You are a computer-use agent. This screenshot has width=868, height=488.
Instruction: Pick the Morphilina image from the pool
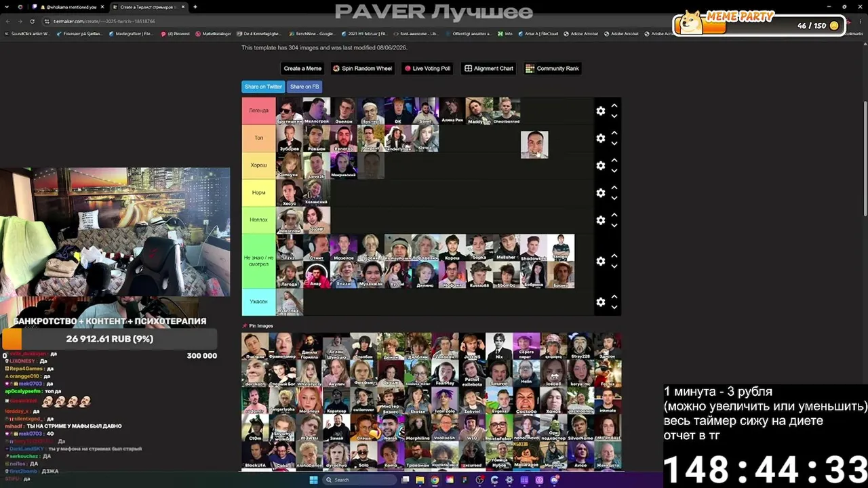(418, 428)
